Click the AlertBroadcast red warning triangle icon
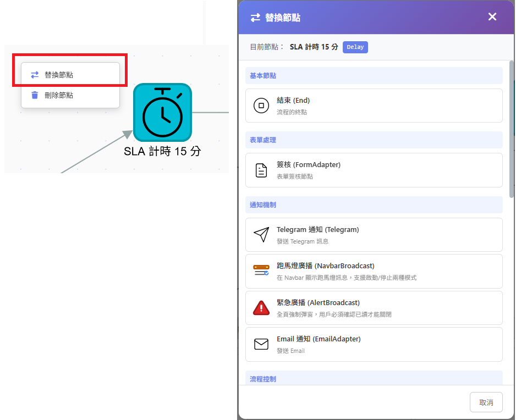Image resolution: width=516 pixels, height=420 pixels. (261, 308)
